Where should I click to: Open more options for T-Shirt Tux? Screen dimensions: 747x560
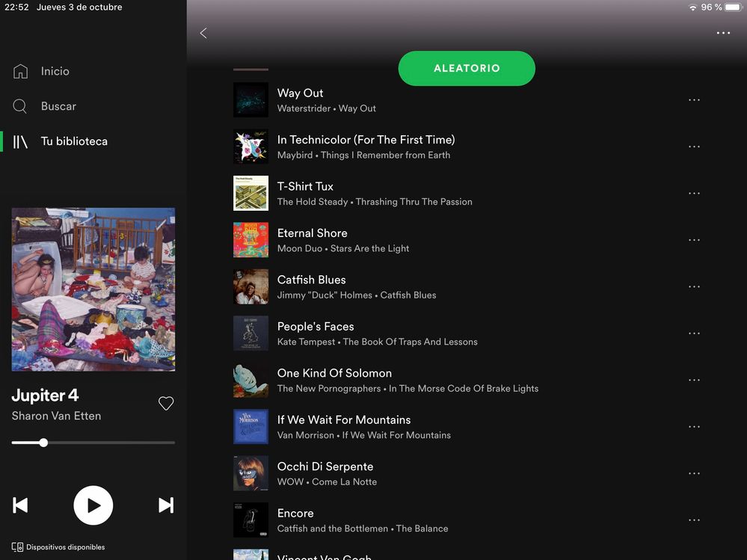(694, 194)
